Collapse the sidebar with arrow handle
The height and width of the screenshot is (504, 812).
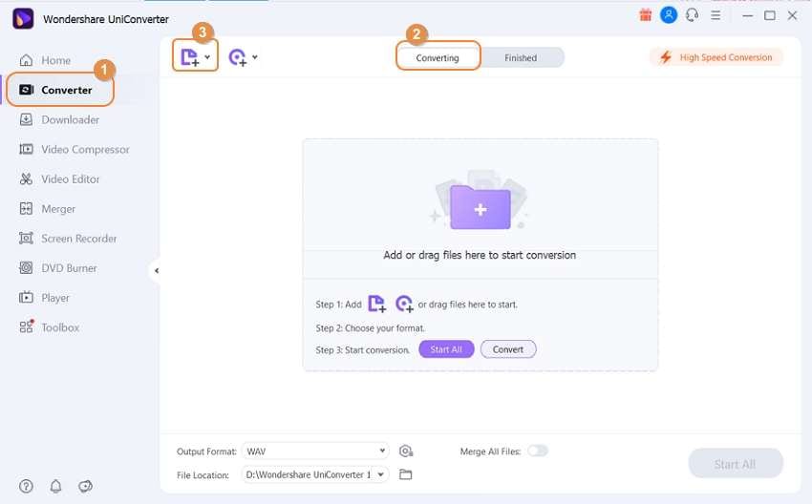(x=157, y=271)
